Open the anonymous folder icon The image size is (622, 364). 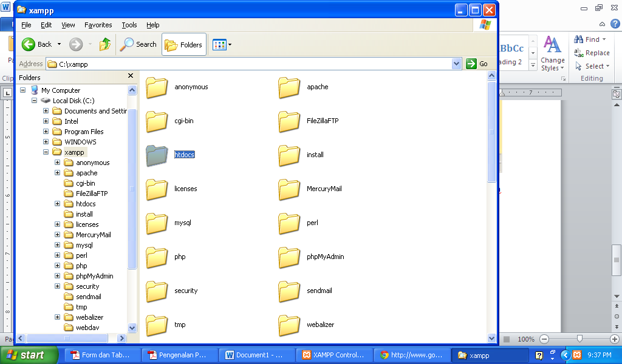(157, 87)
